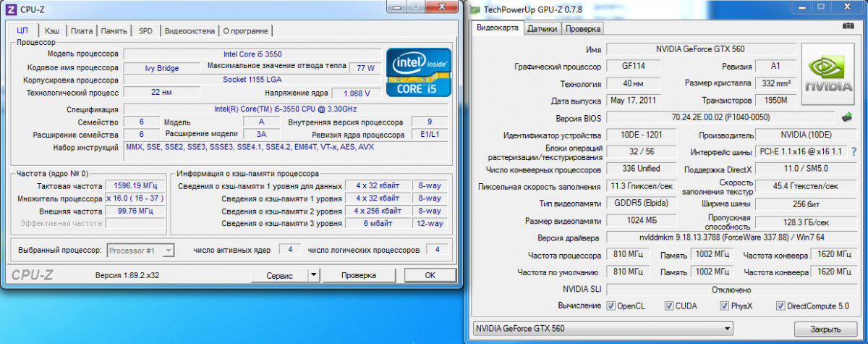Click the 4 x 256 кбайт level 2 cache field
868x344 pixels.
point(377,211)
